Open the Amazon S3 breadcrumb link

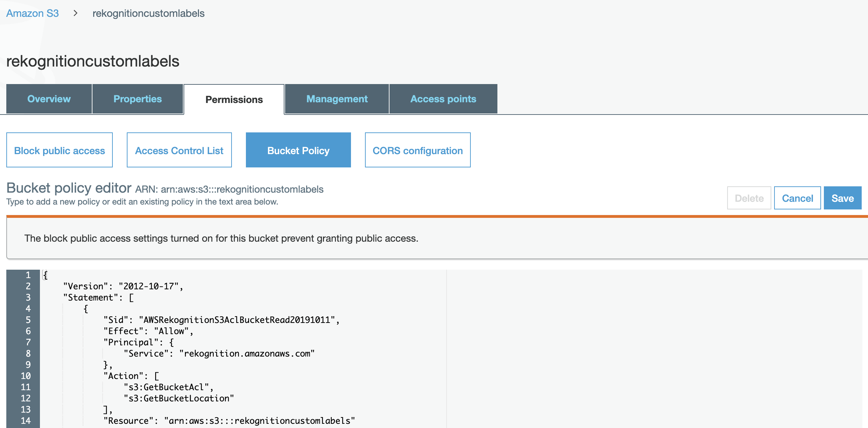coord(32,13)
